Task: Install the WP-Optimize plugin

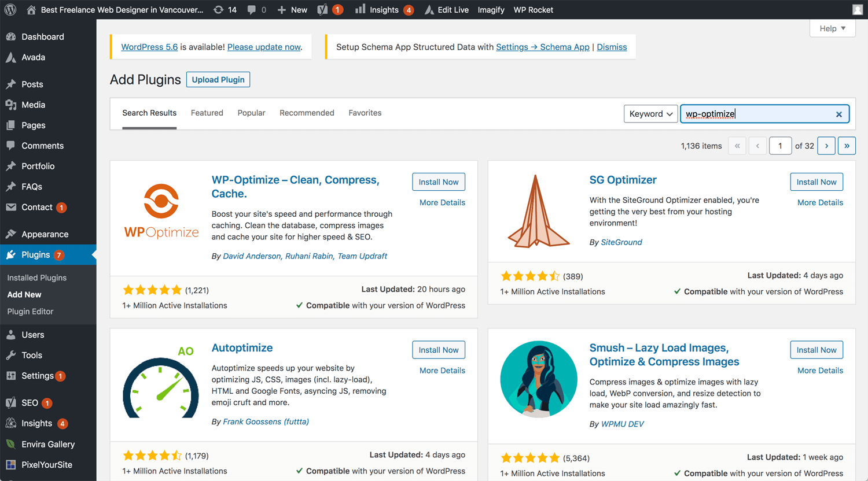Action: [x=439, y=182]
